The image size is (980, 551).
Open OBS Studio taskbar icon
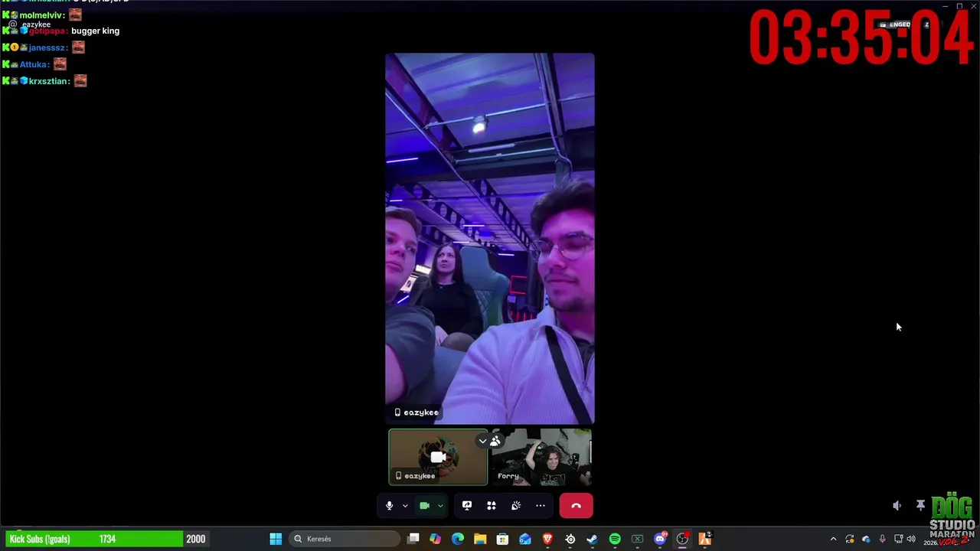pos(682,539)
